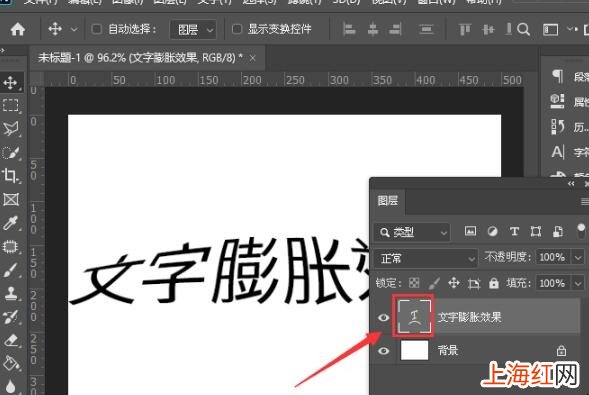Click the Home icon in options bar

tap(17, 29)
